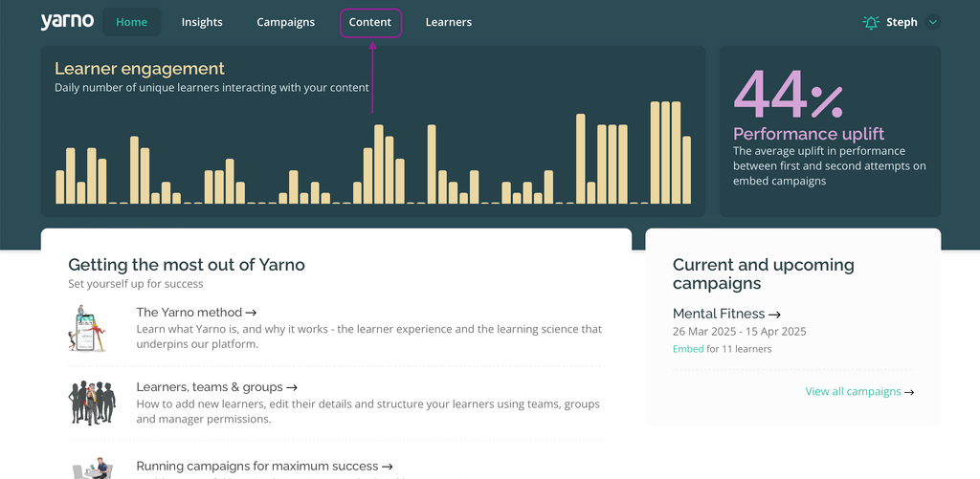View all campaigns
This screenshot has width=980, height=479.
pyautogui.click(x=859, y=392)
